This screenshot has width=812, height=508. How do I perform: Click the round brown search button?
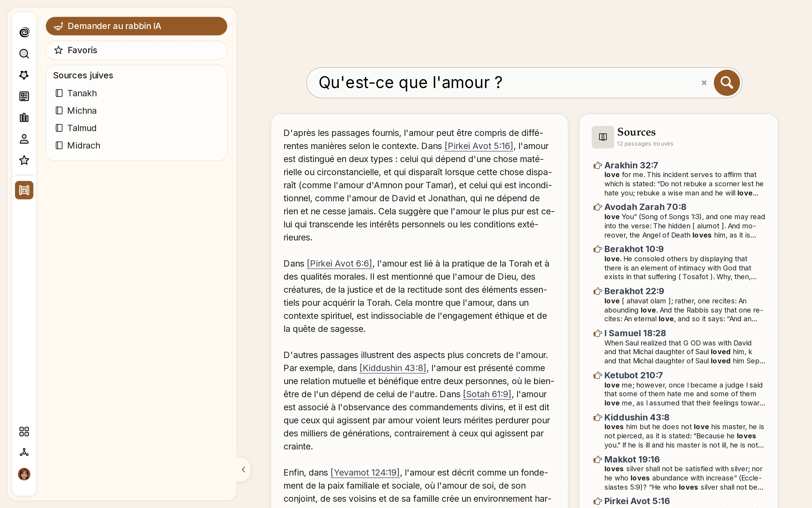click(x=727, y=83)
